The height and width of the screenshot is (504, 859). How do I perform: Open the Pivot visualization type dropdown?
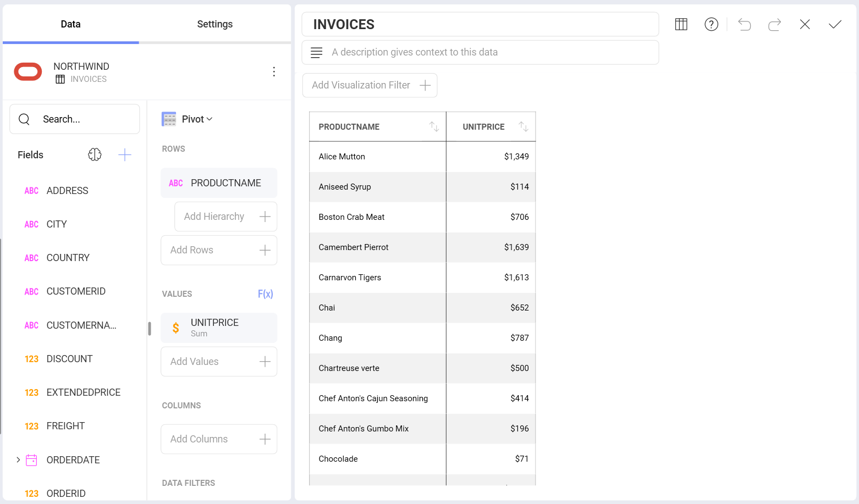(197, 119)
